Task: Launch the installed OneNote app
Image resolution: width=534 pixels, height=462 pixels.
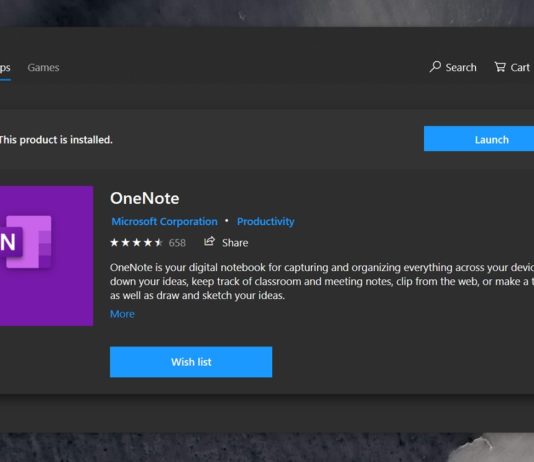Action: click(x=479, y=139)
